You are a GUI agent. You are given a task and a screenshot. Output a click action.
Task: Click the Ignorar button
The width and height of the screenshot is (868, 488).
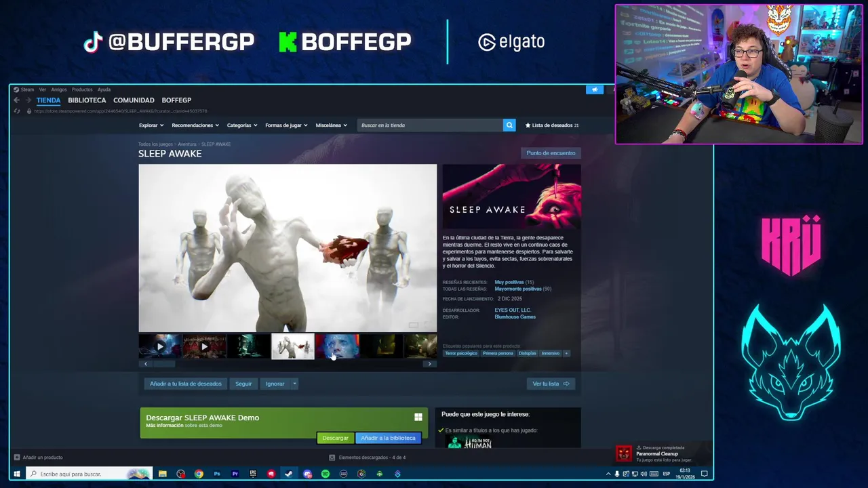tap(275, 384)
